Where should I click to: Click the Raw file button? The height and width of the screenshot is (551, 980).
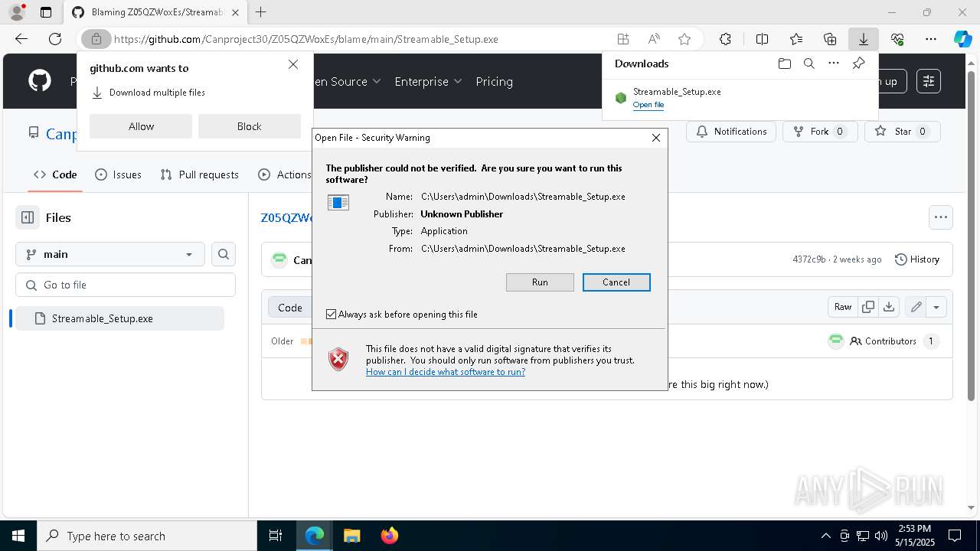(843, 307)
